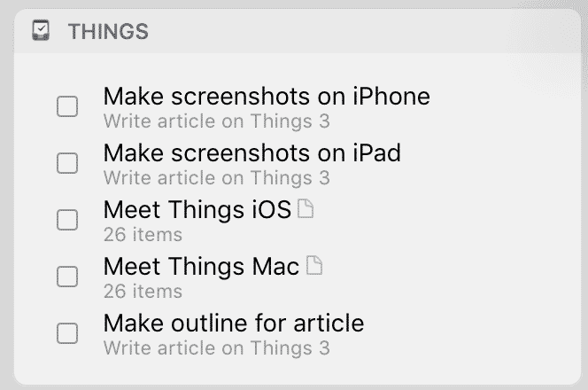Click 26 items under Meet Things iOS
The image size is (588, 390).
(x=143, y=235)
